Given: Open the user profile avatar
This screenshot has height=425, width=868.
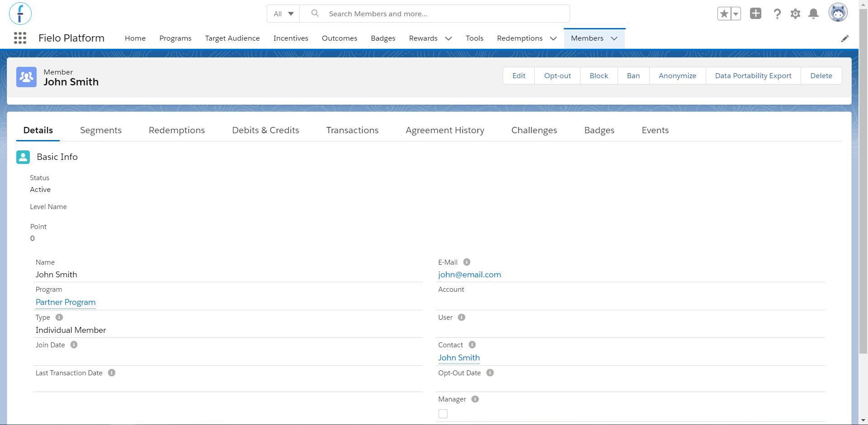Looking at the screenshot, I should [x=838, y=13].
